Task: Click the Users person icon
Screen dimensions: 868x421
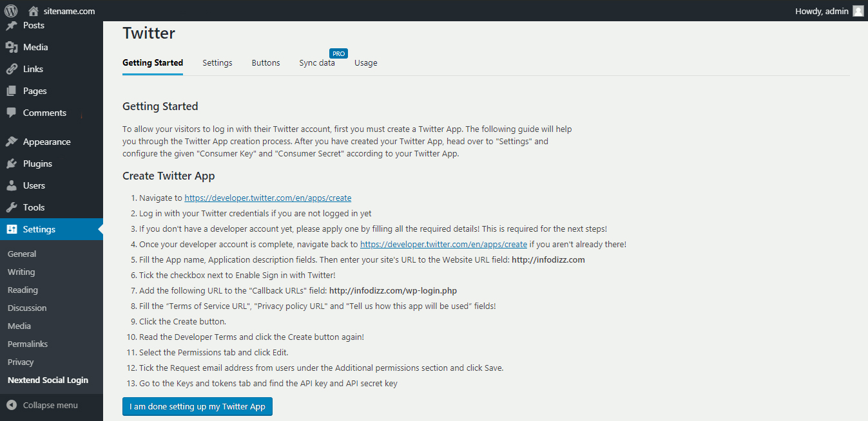Action: coord(11,185)
